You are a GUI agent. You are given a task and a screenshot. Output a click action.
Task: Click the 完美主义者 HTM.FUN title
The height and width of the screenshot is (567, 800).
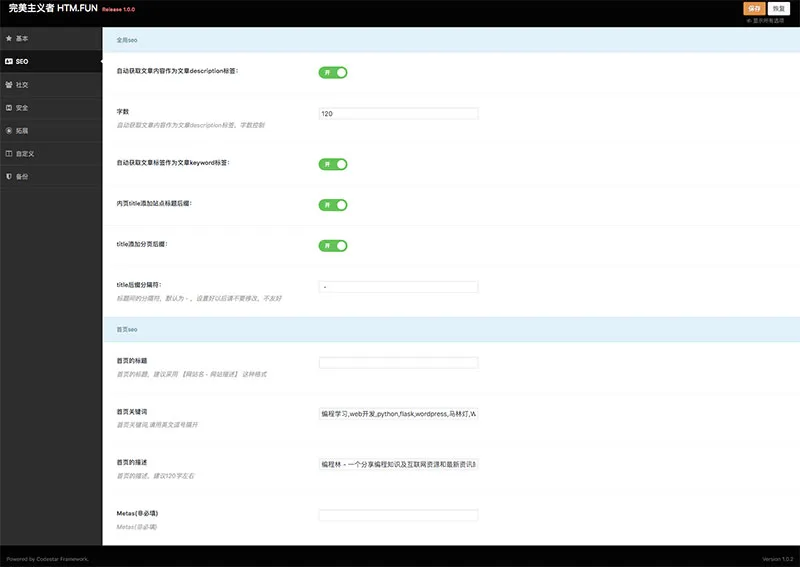click(x=53, y=8)
